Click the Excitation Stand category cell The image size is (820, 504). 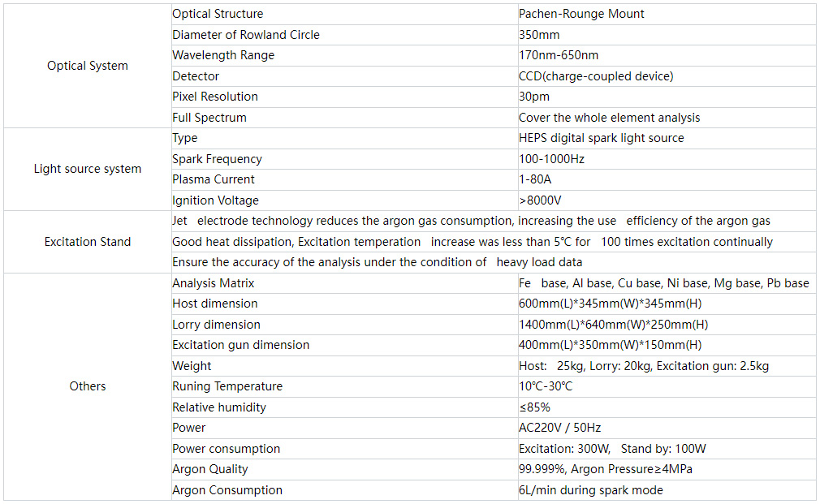(88, 242)
